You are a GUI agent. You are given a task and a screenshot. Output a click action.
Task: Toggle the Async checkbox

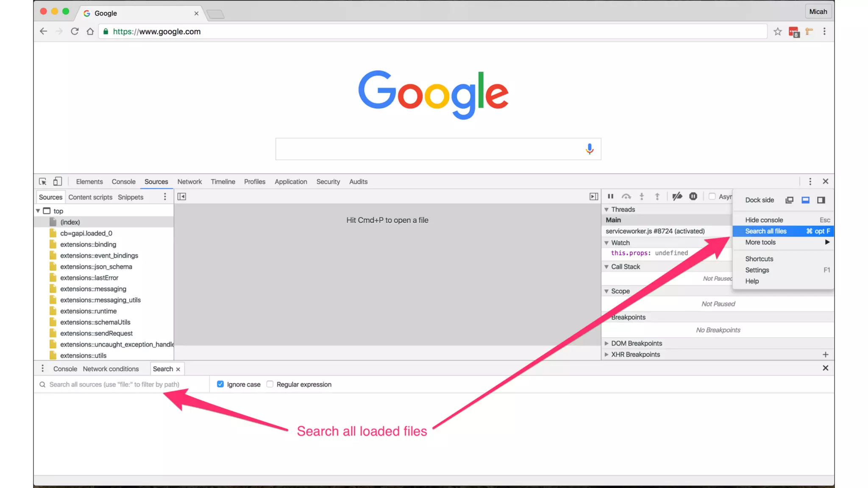(712, 197)
